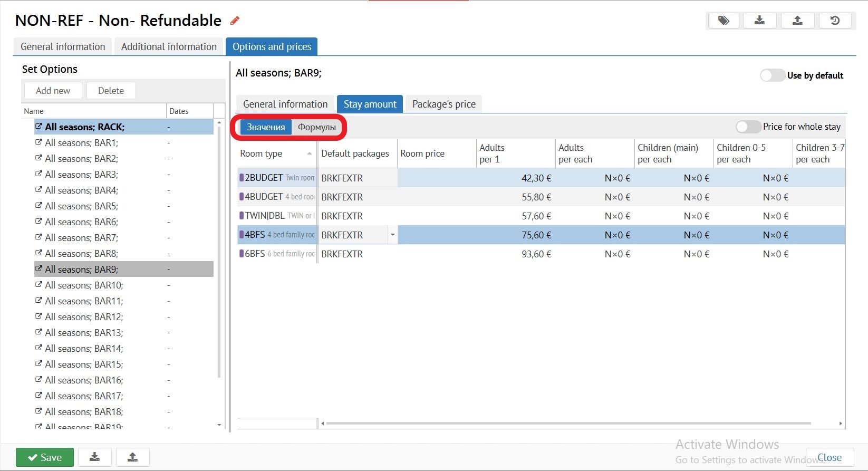Click the tags icon button at top right

724,21
